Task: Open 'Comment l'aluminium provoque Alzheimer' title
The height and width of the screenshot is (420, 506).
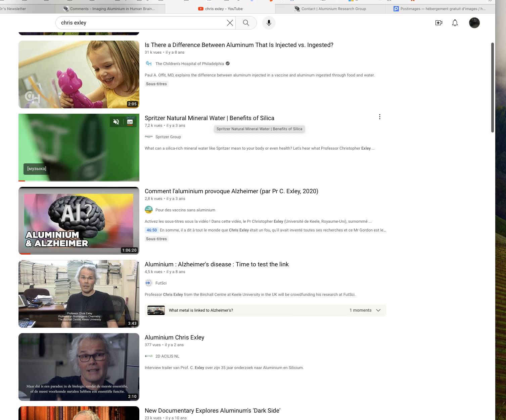Action: [x=231, y=191]
